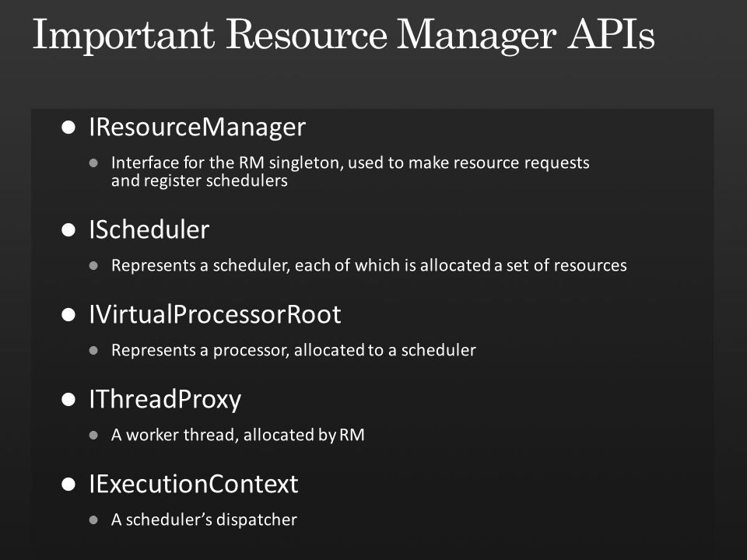Select the IThreadProxy heading
Screen dimensions: 747x560
165,400
